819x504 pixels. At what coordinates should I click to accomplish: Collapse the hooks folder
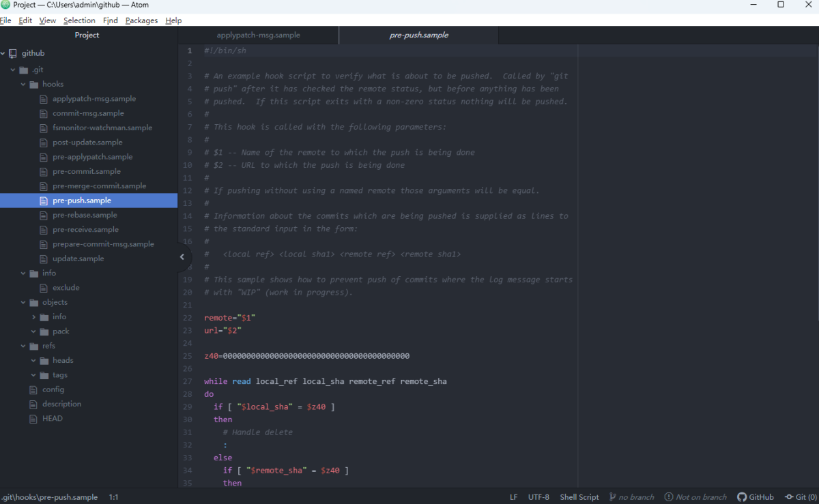(52, 85)
